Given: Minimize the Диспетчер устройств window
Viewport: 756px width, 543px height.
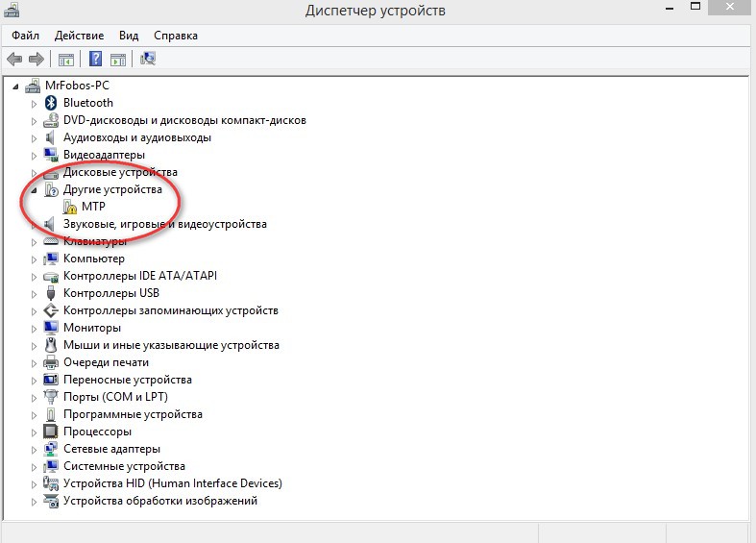Looking at the screenshot, I should pyautogui.click(x=670, y=8).
